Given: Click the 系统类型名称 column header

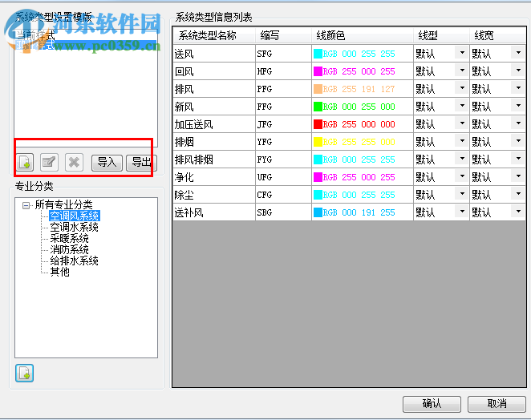Looking at the screenshot, I should [x=214, y=35].
